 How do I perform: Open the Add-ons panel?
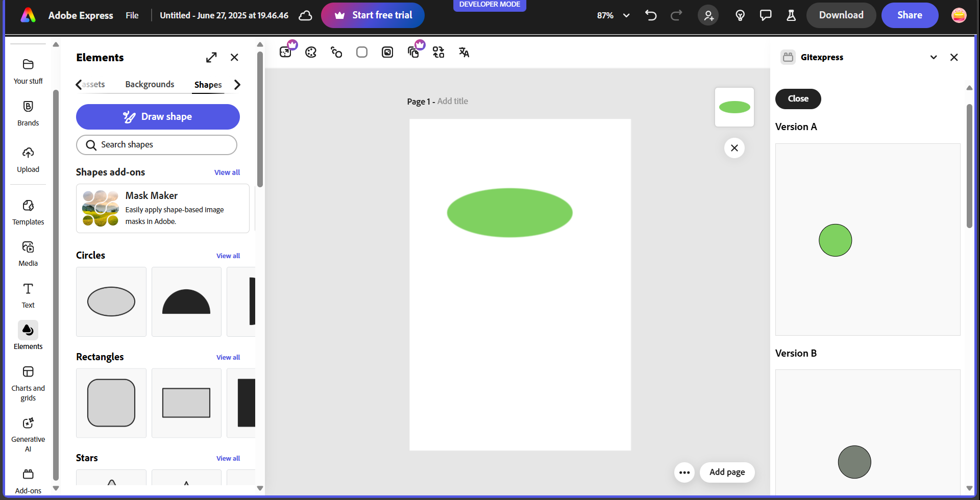coord(28,481)
